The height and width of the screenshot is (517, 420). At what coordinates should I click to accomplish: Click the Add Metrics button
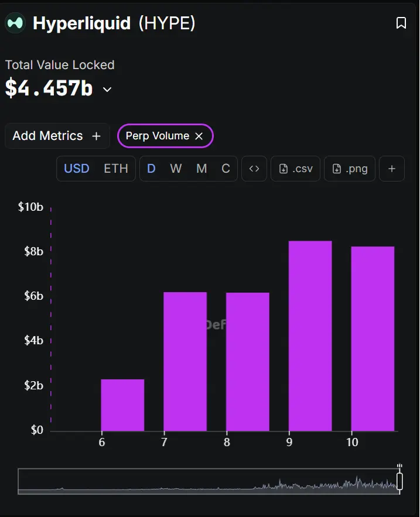[57, 136]
